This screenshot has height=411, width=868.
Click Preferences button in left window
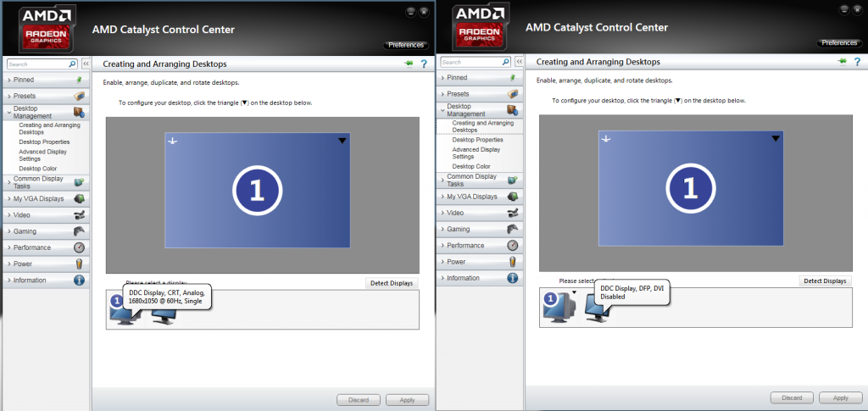coord(406,45)
